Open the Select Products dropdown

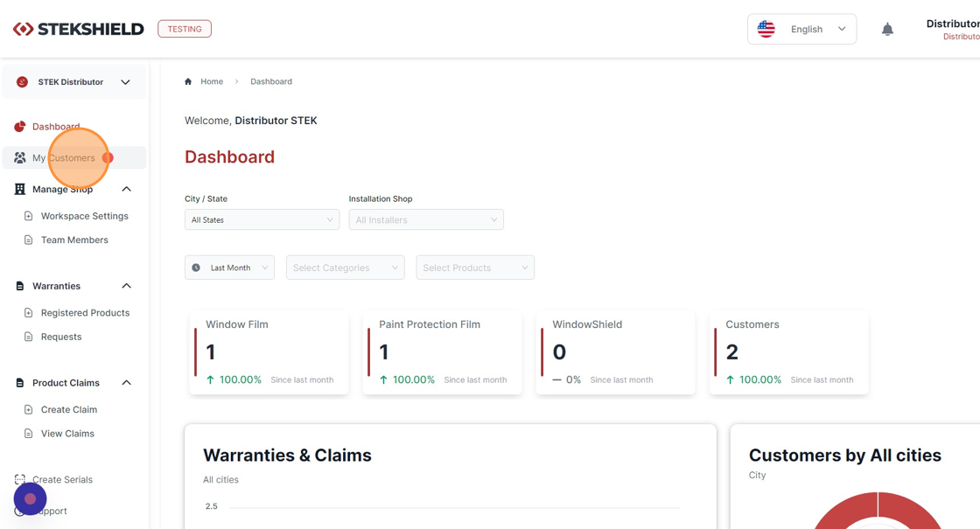point(475,268)
